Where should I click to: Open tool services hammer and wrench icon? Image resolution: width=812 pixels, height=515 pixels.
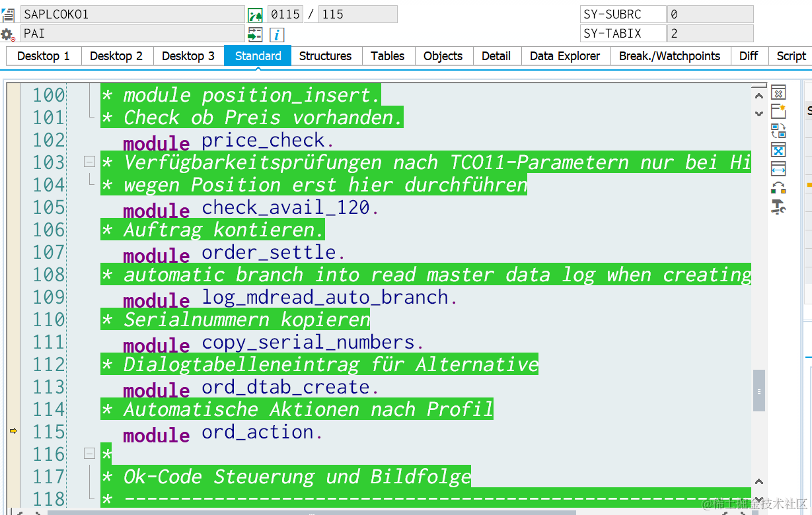coord(778,207)
